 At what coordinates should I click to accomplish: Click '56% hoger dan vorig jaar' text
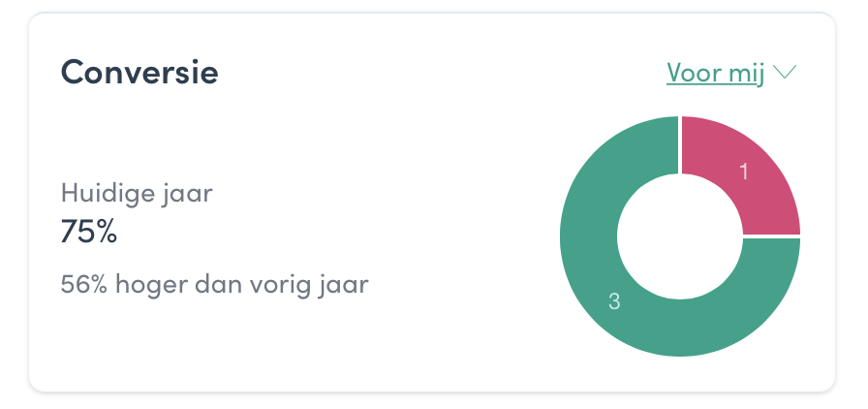(x=214, y=285)
